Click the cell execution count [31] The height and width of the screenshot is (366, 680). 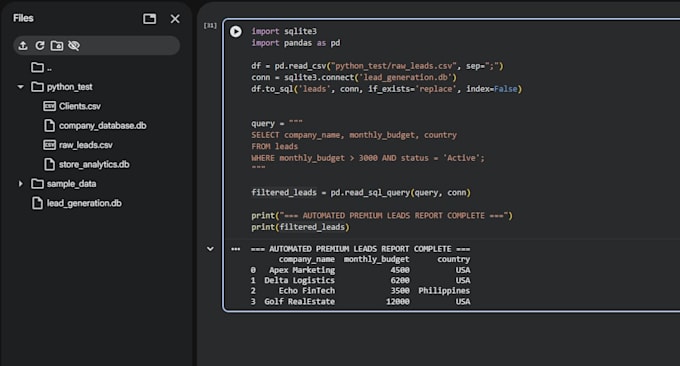pyautogui.click(x=210, y=26)
